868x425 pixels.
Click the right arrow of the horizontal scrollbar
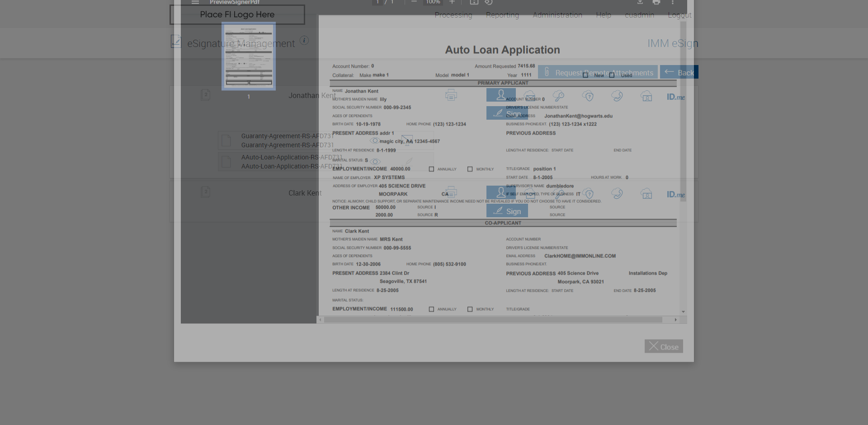click(676, 320)
